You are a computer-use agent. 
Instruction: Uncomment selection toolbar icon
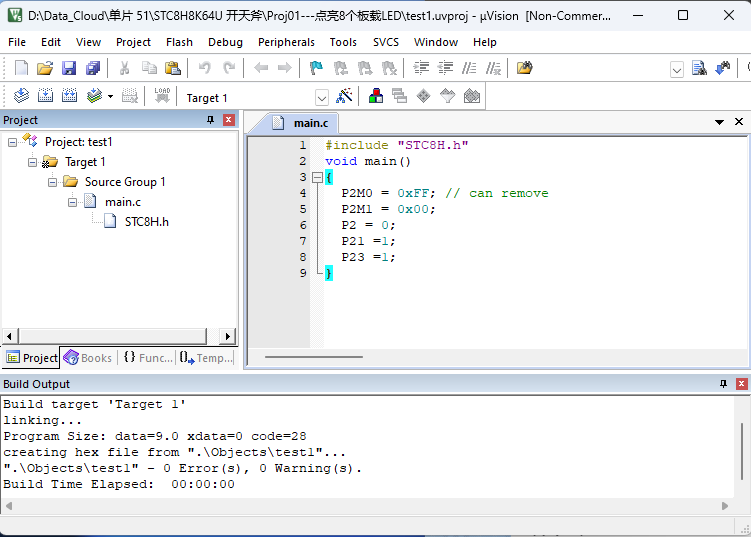493,68
